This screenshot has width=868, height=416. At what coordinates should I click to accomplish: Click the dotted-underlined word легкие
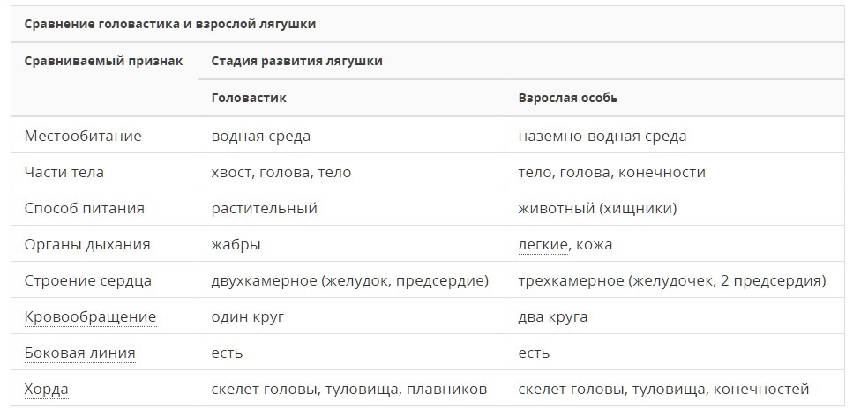pos(543,244)
